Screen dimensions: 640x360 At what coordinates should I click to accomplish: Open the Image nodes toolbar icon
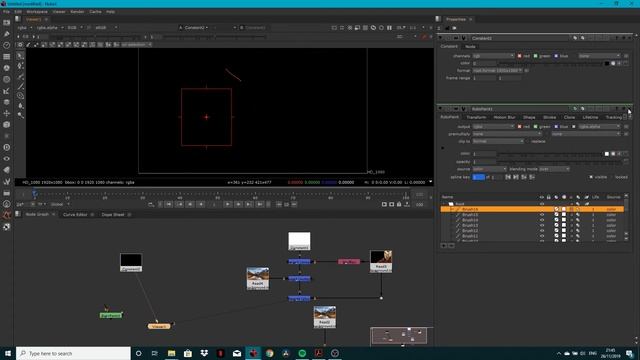[7, 23]
